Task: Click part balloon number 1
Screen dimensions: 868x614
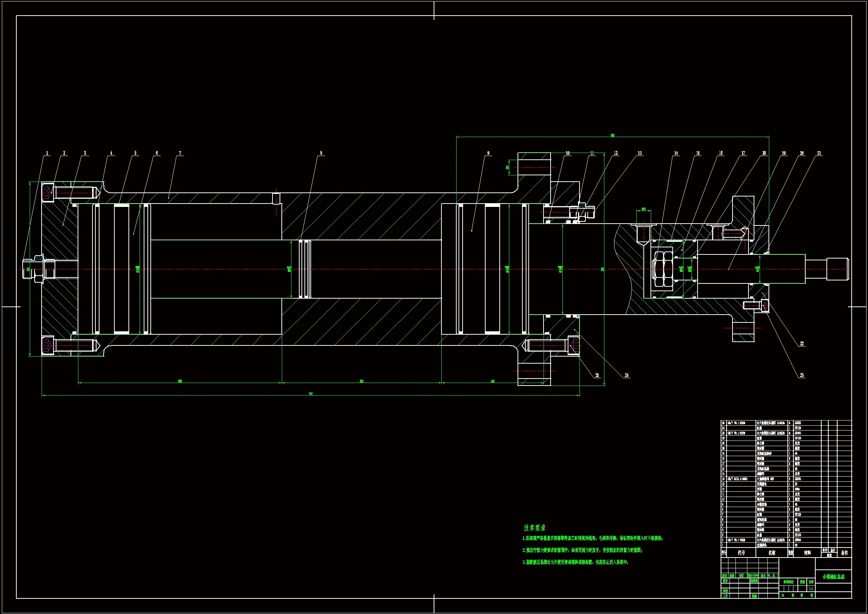Action: 47,153
